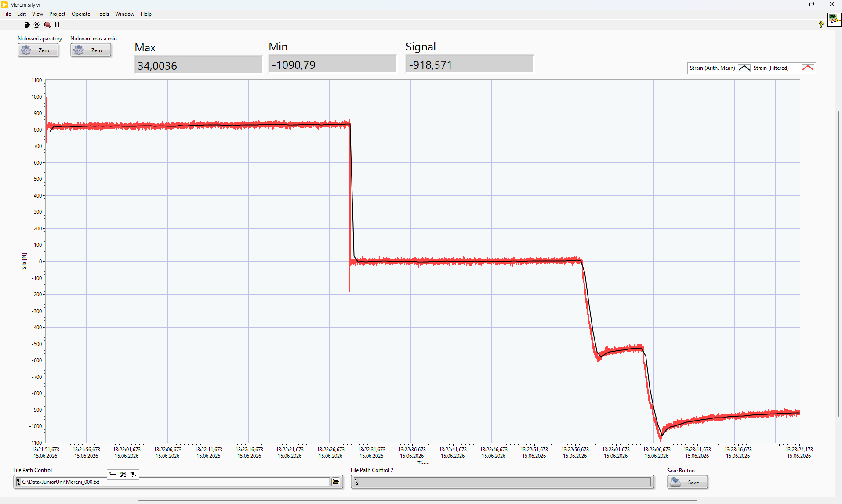The image size is (842, 504).
Task: Click the Min indicator showing -1090,79
Action: 332,64
